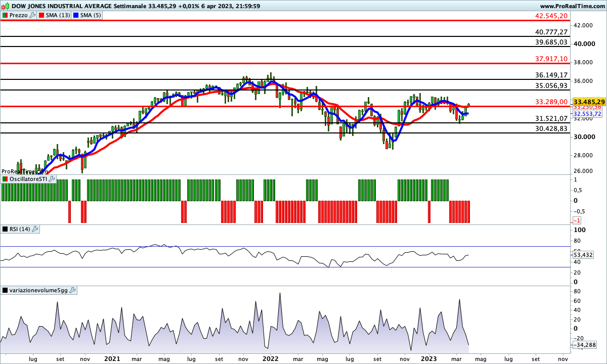This screenshot has width=607, height=364.
Task: Click the RSI value tag 53,432
Action: coord(583,255)
